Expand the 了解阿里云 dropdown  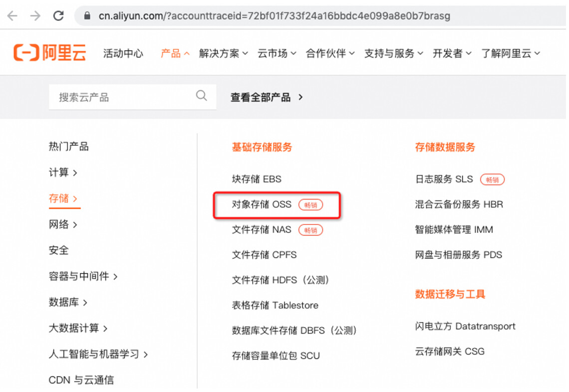point(511,53)
